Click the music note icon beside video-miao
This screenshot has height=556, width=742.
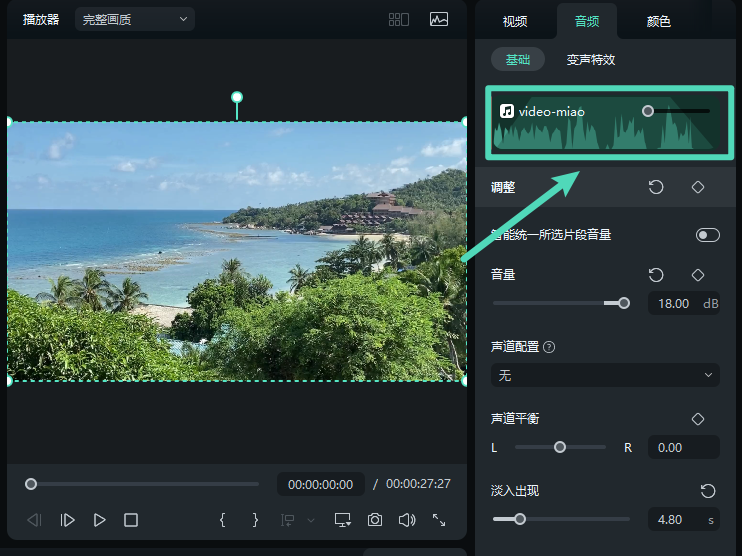[507, 111]
